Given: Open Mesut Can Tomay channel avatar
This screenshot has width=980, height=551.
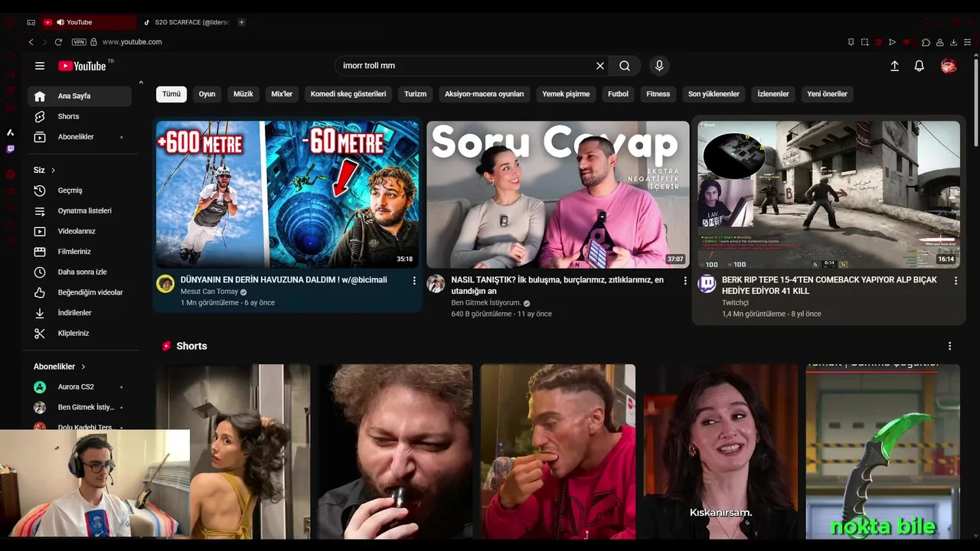Looking at the screenshot, I should [165, 284].
